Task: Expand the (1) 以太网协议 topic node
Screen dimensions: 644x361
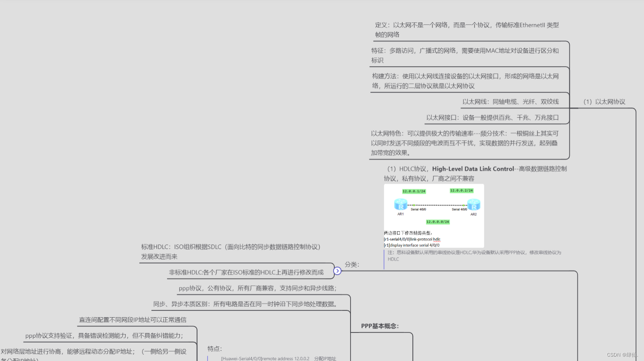Action: click(604, 102)
